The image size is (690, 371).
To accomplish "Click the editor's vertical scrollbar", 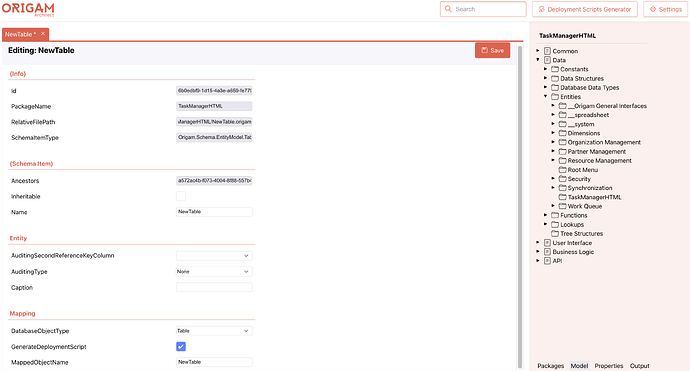I will [x=520, y=207].
